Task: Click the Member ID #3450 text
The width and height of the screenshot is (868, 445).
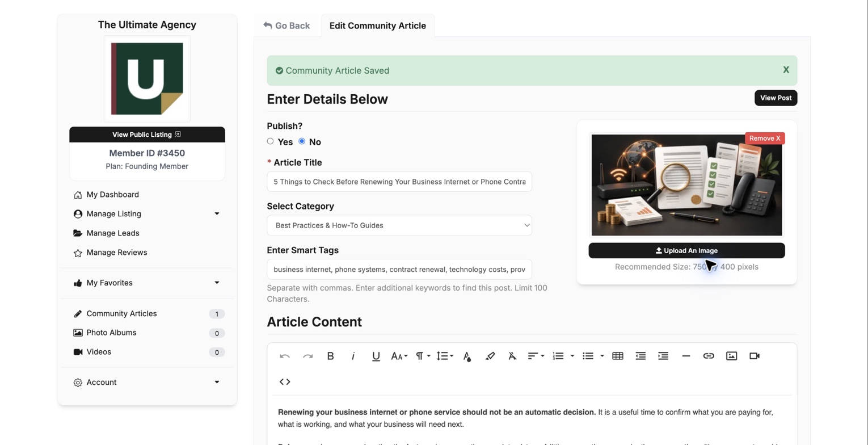Action: 147,153
